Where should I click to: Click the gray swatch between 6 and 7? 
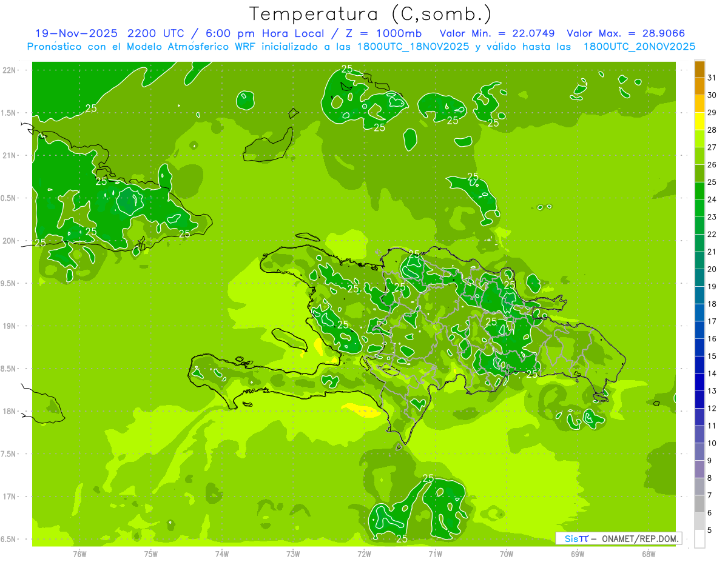[699, 504]
